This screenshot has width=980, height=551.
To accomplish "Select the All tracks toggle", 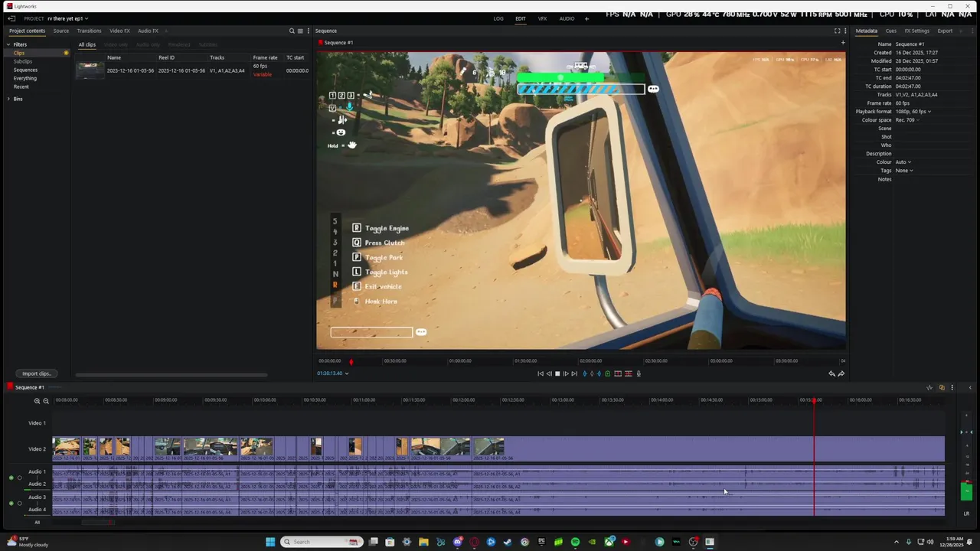I will click(x=37, y=522).
